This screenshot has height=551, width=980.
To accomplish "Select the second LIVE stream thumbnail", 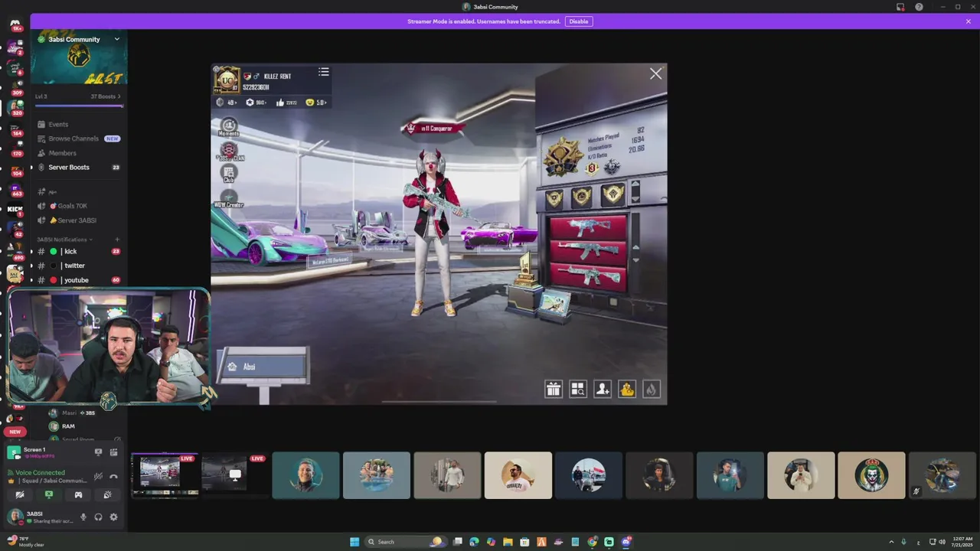I will pyautogui.click(x=234, y=475).
